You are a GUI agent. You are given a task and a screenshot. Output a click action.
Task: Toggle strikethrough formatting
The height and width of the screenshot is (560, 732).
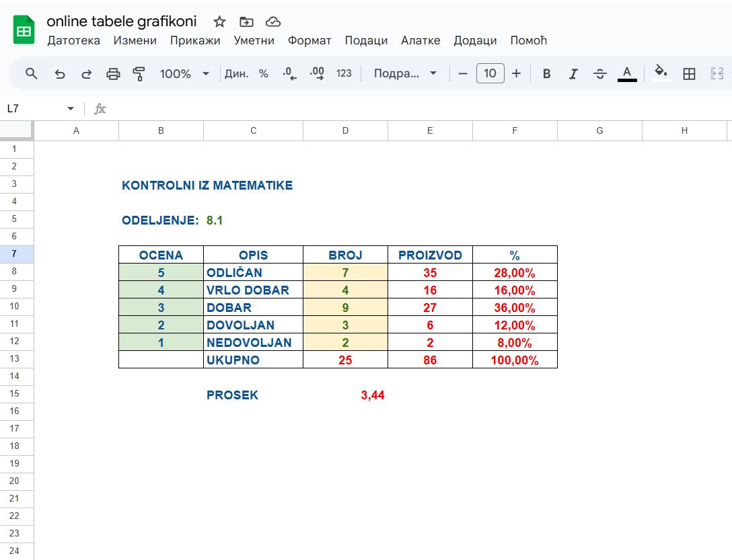coord(600,73)
